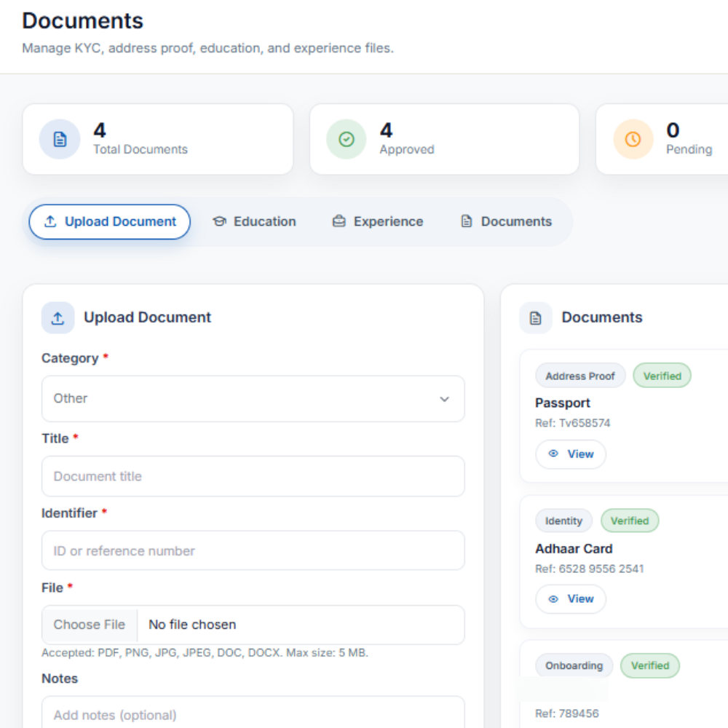Select the Upload Document tab
Image resolution: width=728 pixels, height=728 pixels.
(x=110, y=222)
